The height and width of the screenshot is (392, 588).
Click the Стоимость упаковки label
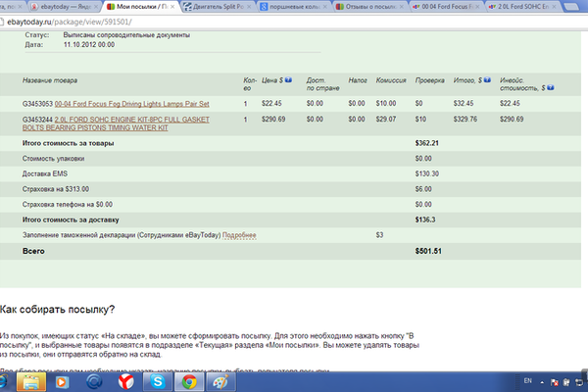[x=53, y=159]
